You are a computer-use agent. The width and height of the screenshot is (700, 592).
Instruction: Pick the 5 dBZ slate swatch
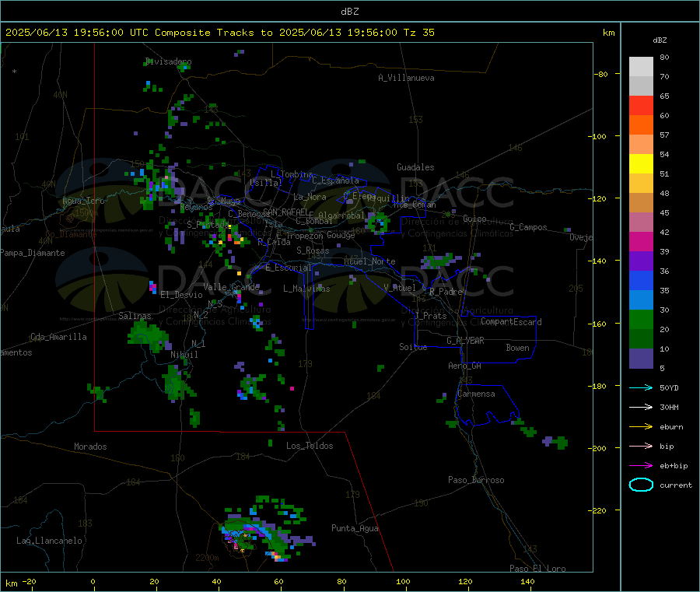tap(641, 359)
